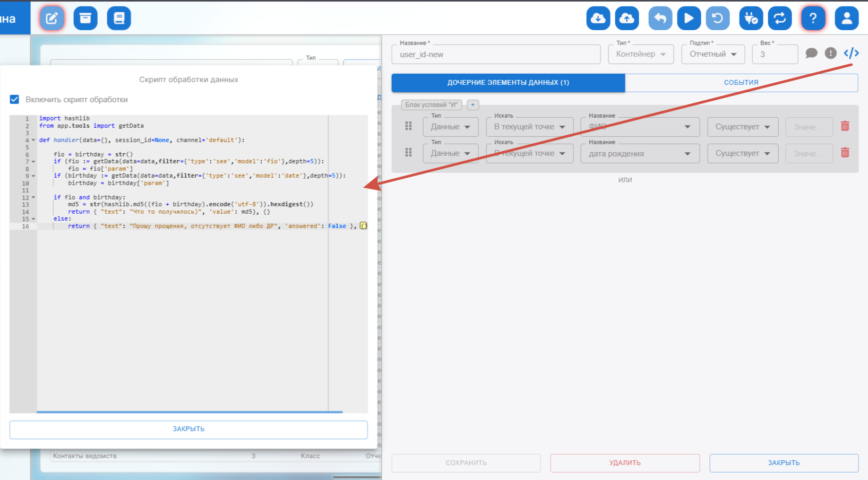Collapse the code fold arrow at line 4
This screenshot has height=480, width=868.
point(33,141)
